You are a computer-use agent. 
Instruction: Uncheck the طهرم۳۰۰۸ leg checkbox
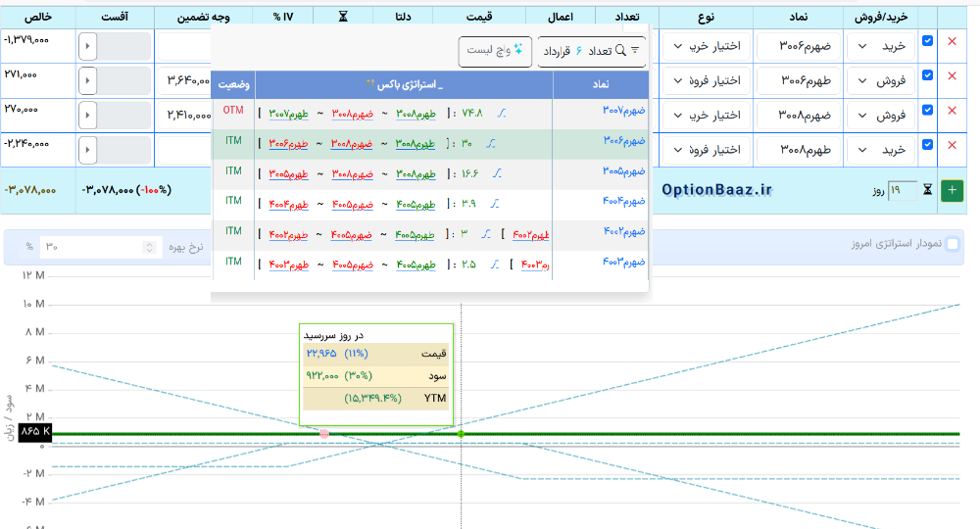click(927, 144)
